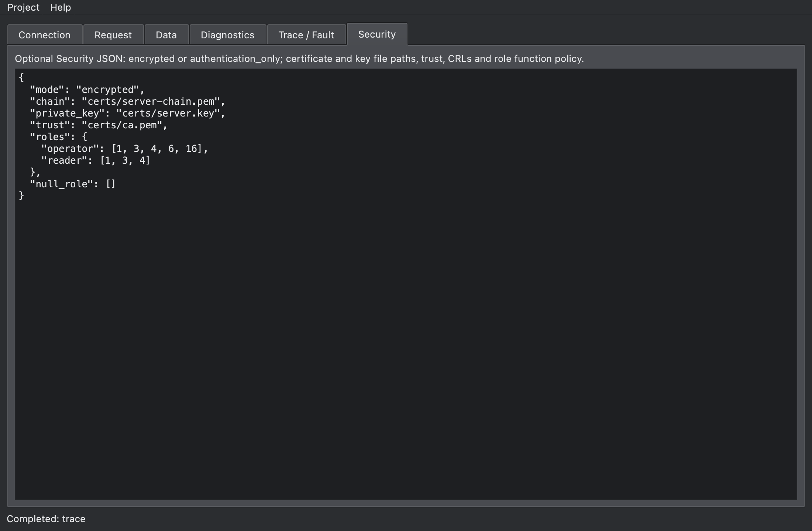Click the final closing brace line
This screenshot has width=812, height=531.
[21, 195]
